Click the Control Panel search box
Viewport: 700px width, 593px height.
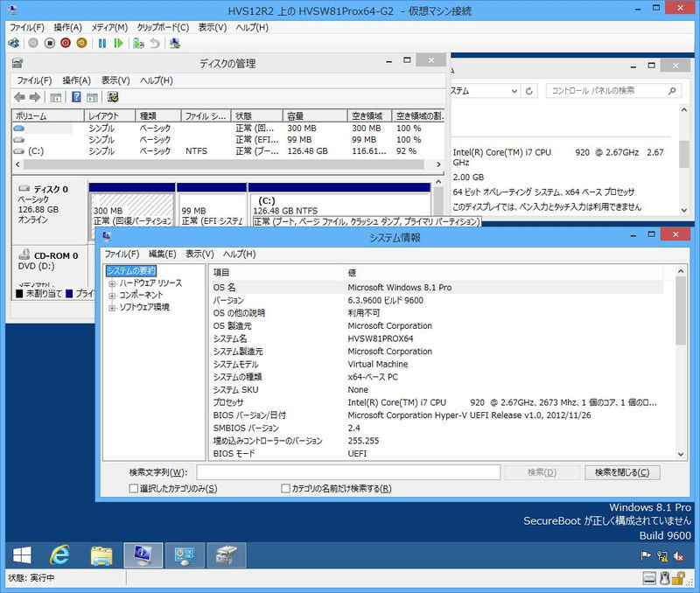pos(614,91)
